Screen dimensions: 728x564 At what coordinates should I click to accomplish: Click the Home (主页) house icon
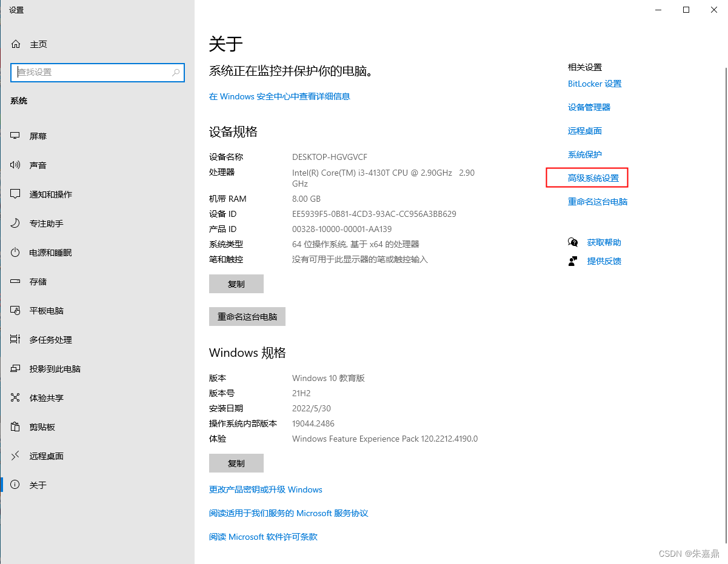click(x=16, y=44)
